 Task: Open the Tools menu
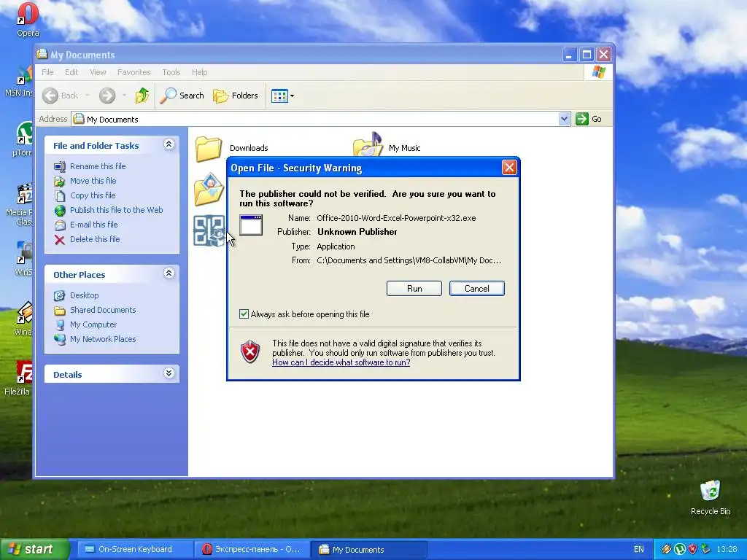(171, 72)
